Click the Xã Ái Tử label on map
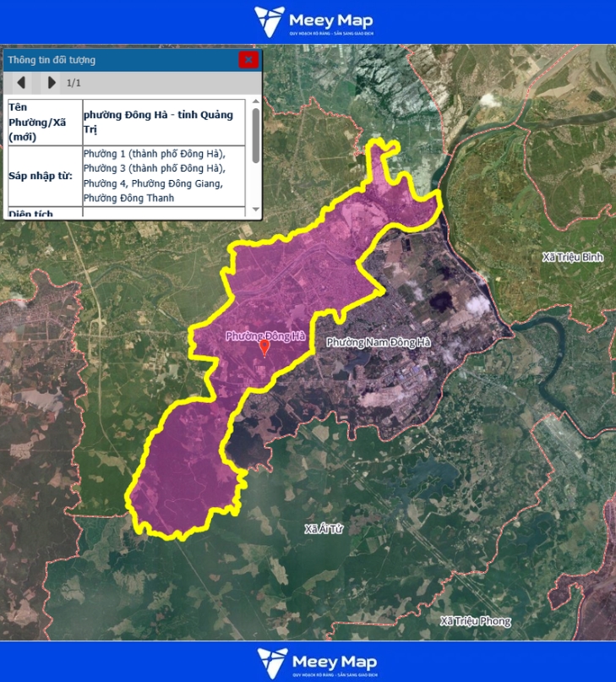Screen dimensions: 616x682 click(324, 528)
